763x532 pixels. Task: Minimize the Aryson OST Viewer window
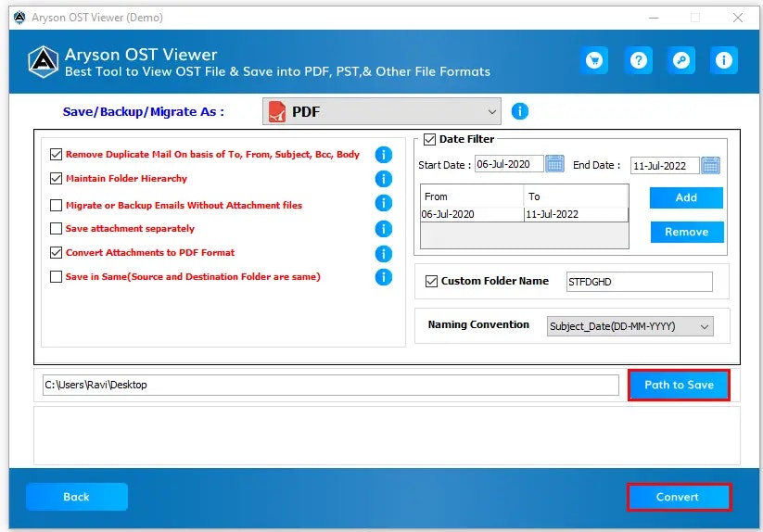tap(654, 18)
